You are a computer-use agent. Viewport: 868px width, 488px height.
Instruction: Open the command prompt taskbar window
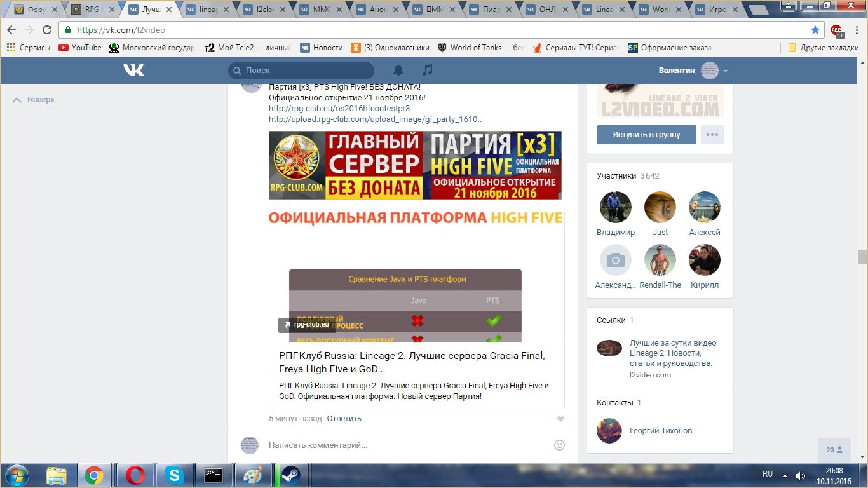pyautogui.click(x=213, y=475)
